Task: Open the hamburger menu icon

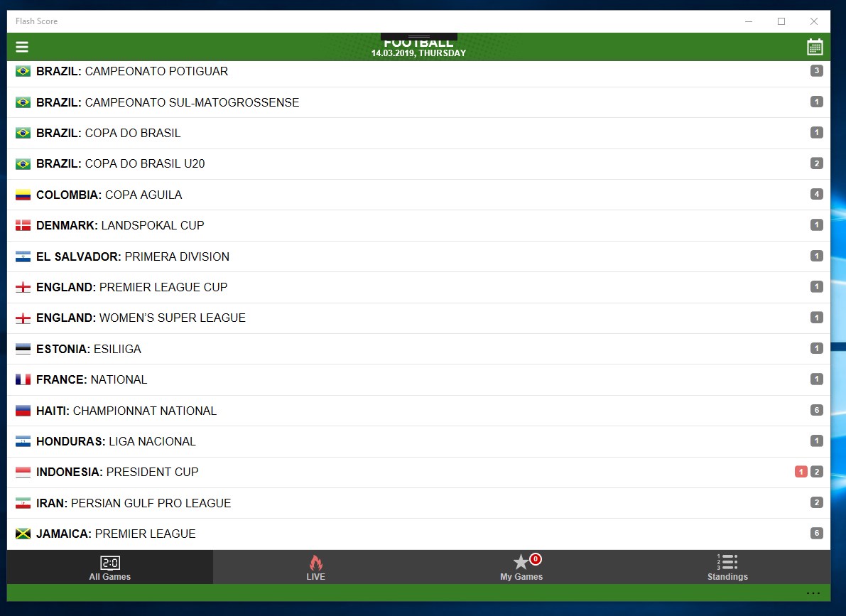Action: [x=21, y=47]
